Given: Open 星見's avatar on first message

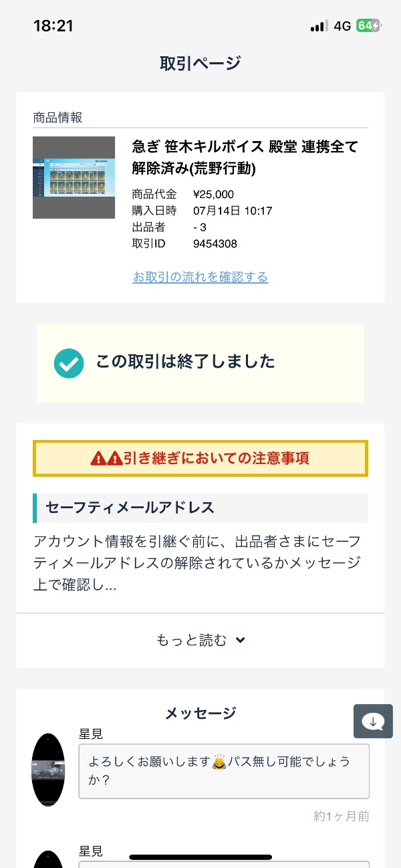Looking at the screenshot, I should [48, 770].
